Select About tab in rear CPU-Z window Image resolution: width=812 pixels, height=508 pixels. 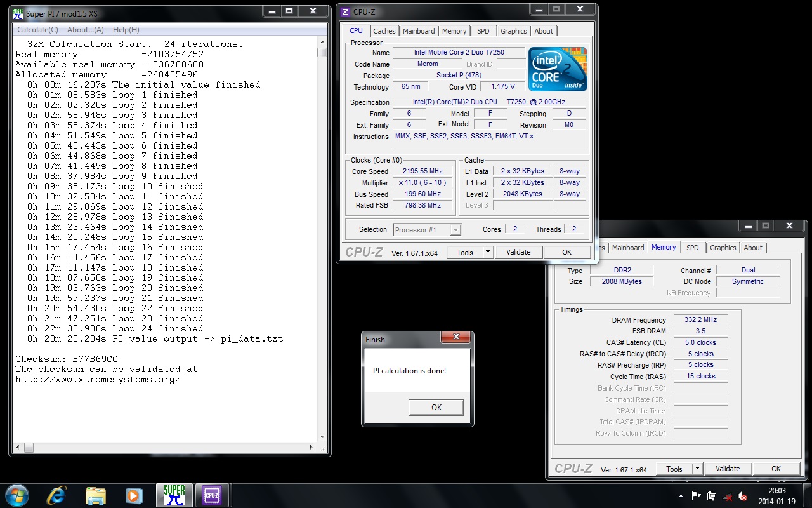753,248
